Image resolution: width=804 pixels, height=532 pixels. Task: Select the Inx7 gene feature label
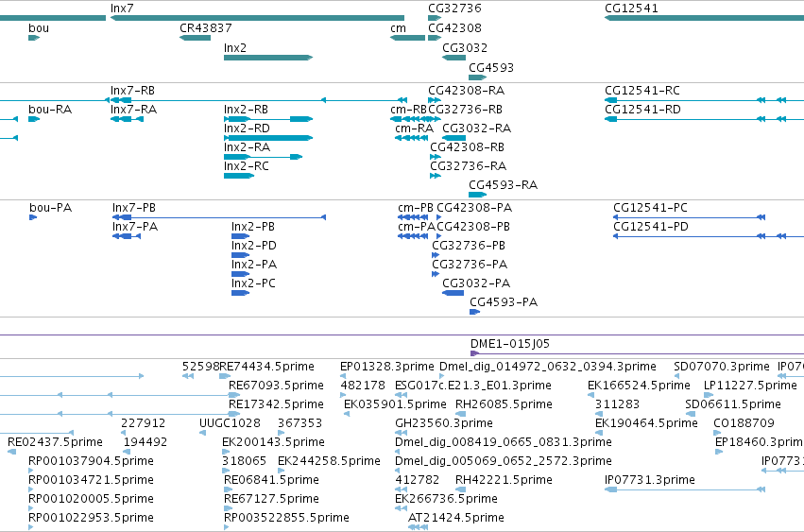pos(122,9)
